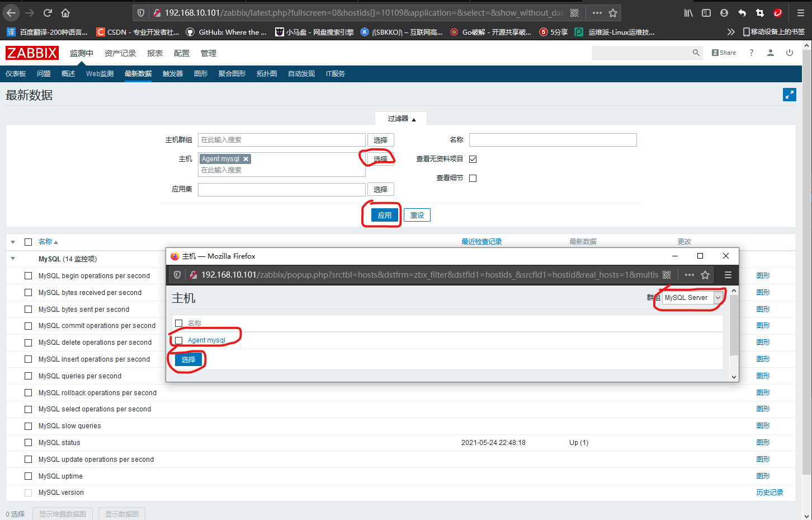The width and height of the screenshot is (812, 520).
Task: Go back with the browser back arrow
Action: [x=11, y=12]
